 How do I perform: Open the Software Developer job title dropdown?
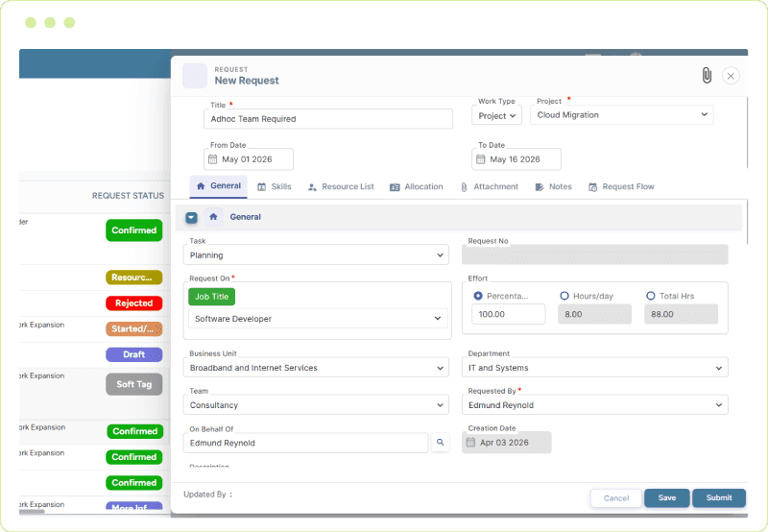tap(318, 319)
